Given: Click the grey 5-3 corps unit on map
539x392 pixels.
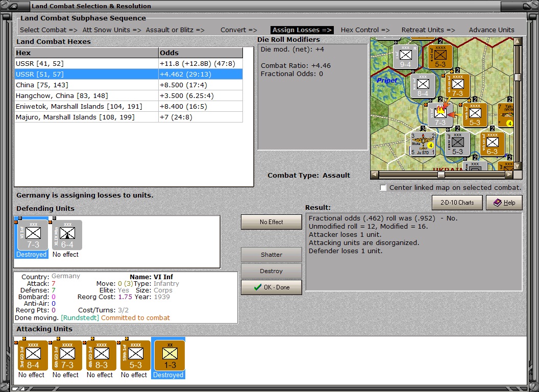Looking at the screenshot, I should pos(457,144).
